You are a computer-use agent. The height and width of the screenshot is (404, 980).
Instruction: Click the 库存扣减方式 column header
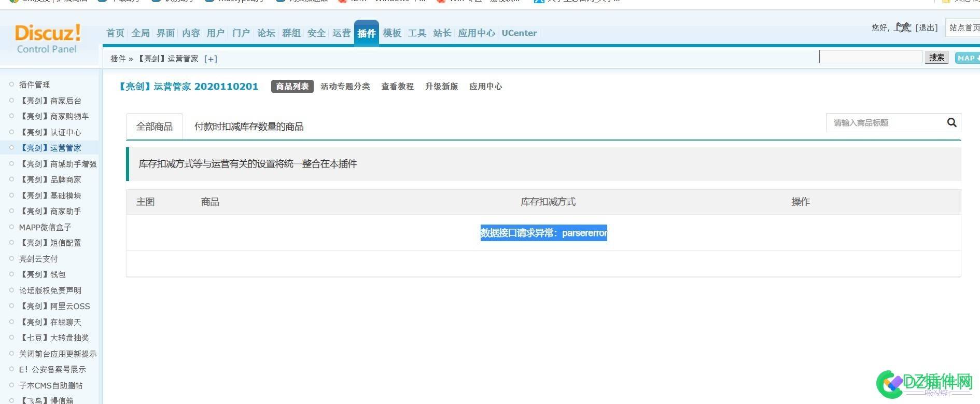(548, 202)
